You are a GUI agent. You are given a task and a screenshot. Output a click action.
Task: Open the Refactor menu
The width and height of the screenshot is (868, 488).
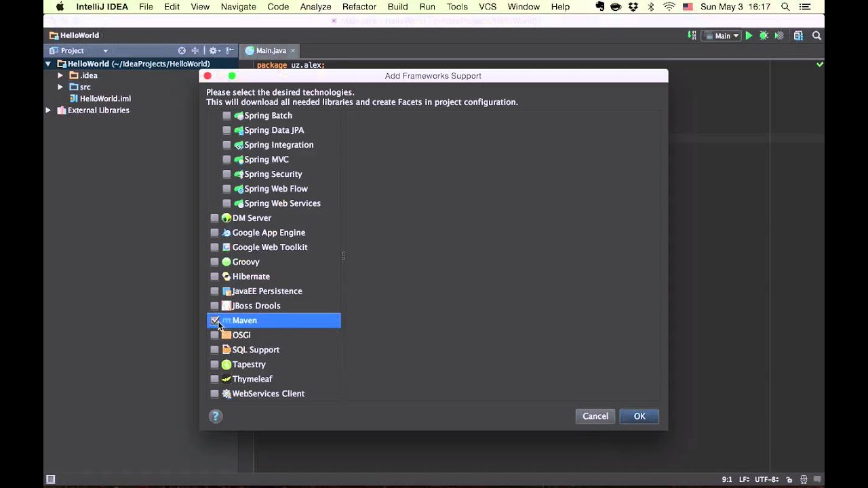pyautogui.click(x=359, y=7)
